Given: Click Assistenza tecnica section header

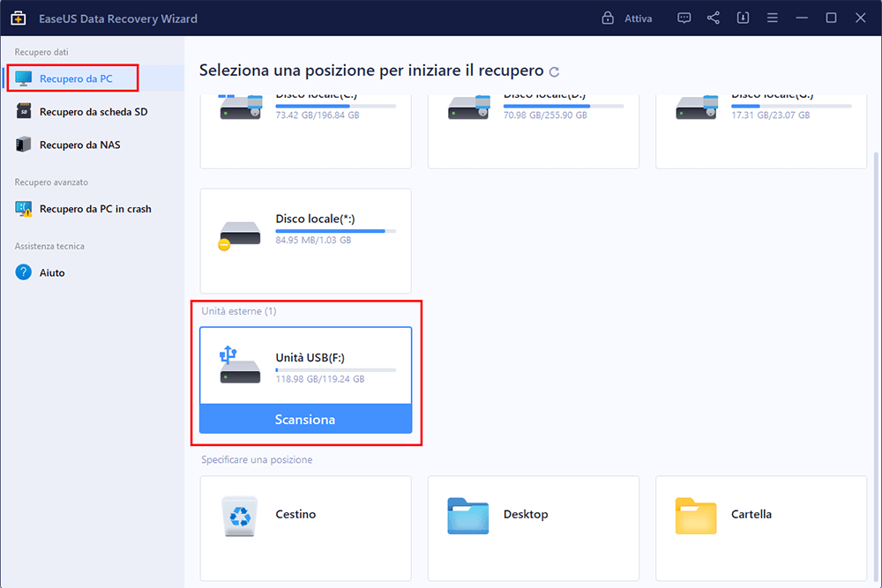Looking at the screenshot, I should [49, 246].
